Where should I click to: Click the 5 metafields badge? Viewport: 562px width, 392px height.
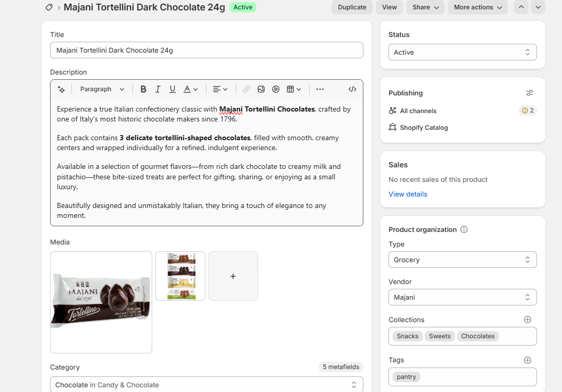pyautogui.click(x=341, y=367)
